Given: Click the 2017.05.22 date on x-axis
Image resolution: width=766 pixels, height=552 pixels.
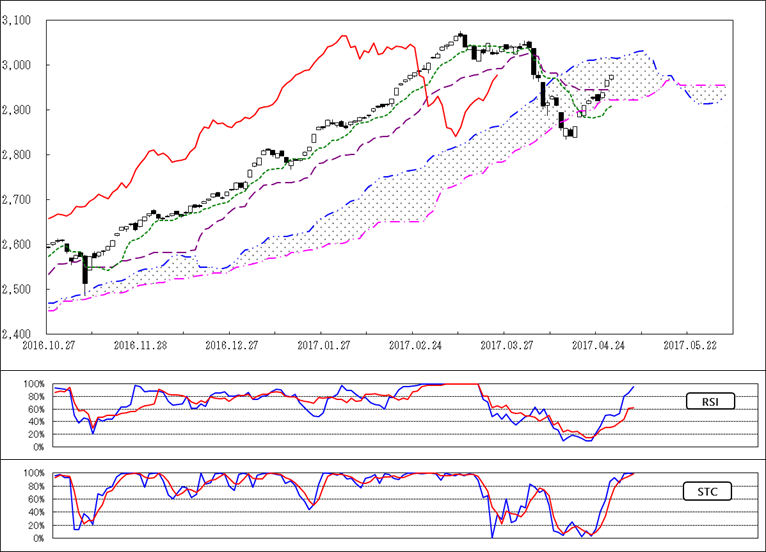Looking at the screenshot, I should point(690,344).
